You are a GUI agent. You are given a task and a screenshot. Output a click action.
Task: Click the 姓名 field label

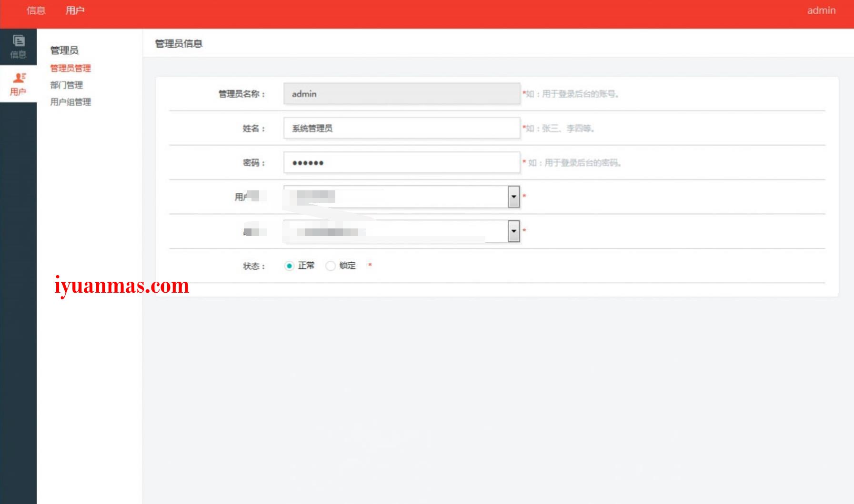coord(254,128)
